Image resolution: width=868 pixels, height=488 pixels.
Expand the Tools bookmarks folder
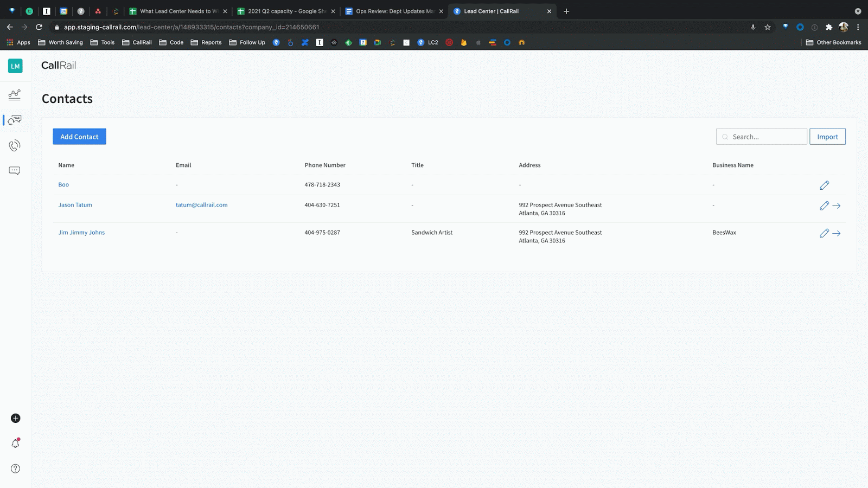[103, 42]
